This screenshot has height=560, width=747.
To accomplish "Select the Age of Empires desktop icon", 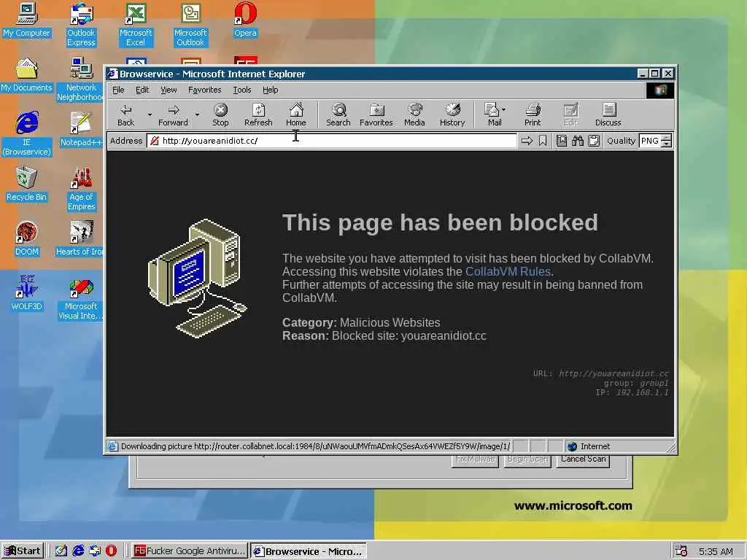I will pos(82,189).
